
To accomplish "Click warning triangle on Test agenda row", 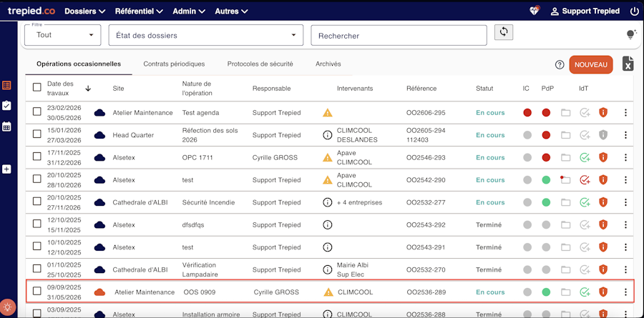I will [x=328, y=113].
